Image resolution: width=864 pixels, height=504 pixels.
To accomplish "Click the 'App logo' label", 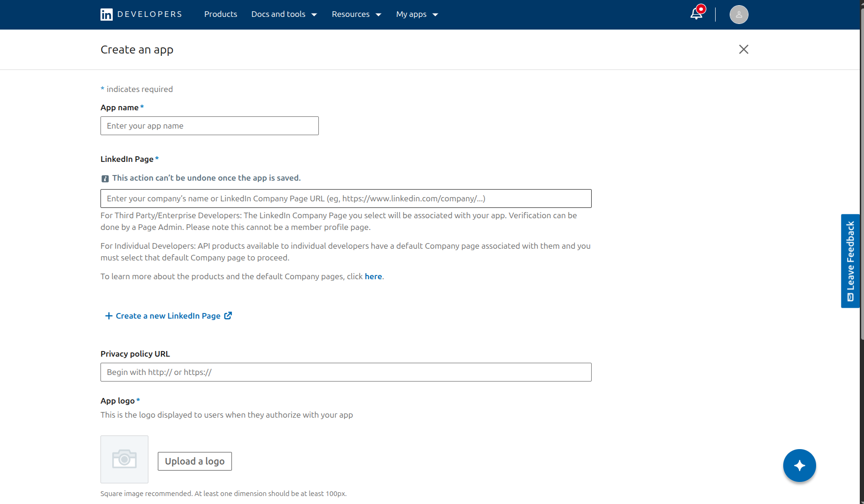I will tap(117, 401).
